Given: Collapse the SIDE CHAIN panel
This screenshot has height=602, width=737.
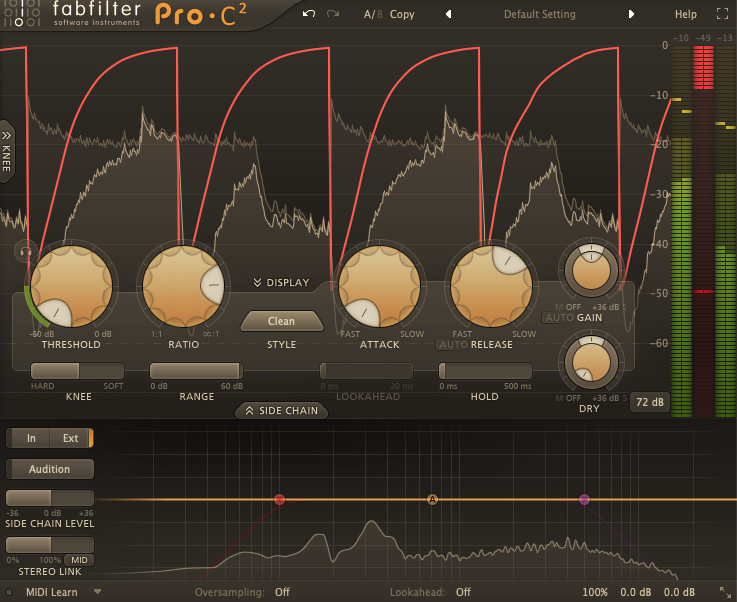Looking at the screenshot, I should click(x=282, y=410).
